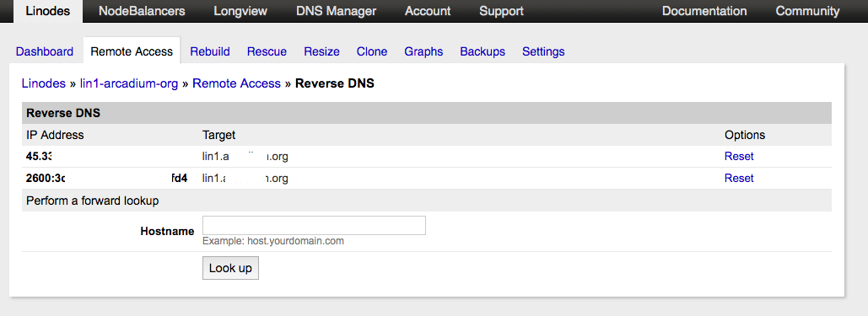Viewport: 868px width, 316px height.
Task: Open lin1-arcadium-org breadcrumb link
Action: coord(129,83)
